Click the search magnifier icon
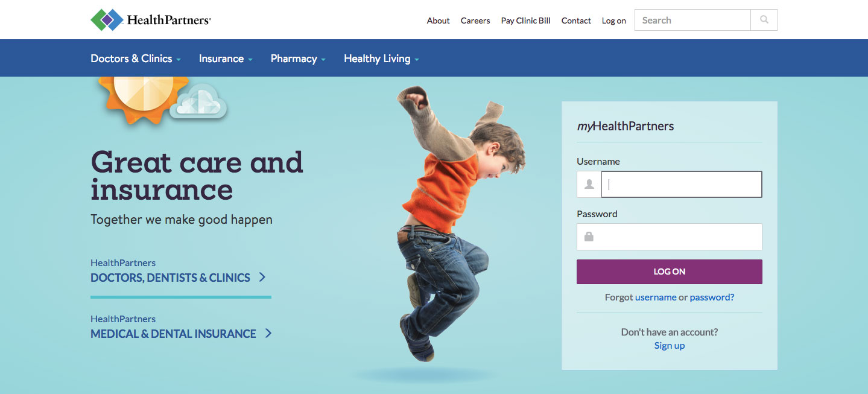Viewport: 868px width, 394px height. (x=764, y=20)
